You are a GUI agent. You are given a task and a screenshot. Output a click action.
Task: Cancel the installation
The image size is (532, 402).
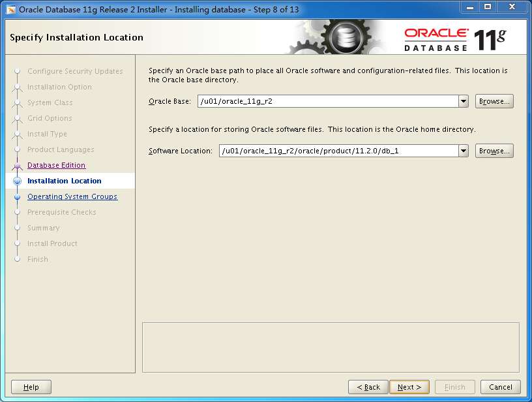point(500,387)
